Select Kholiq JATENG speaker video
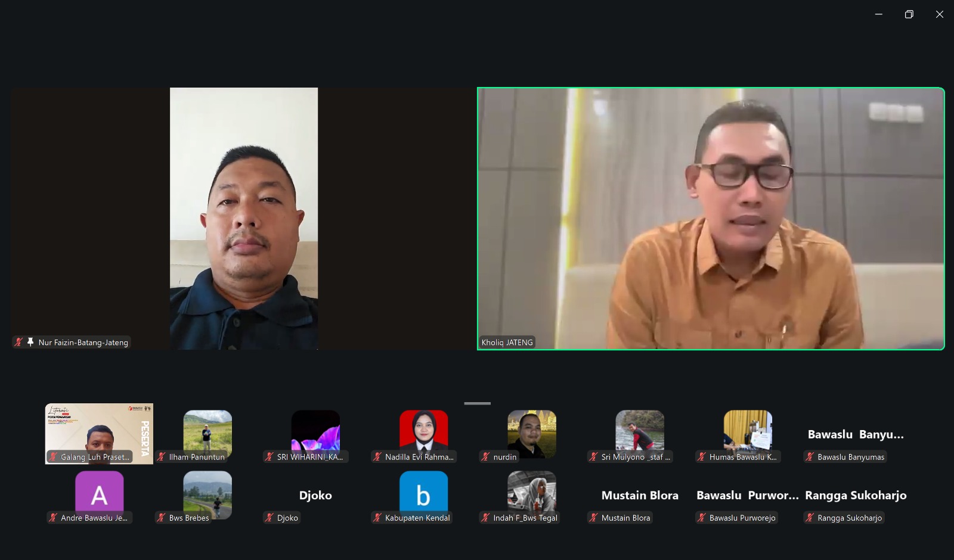This screenshot has height=560, width=954. [x=711, y=219]
